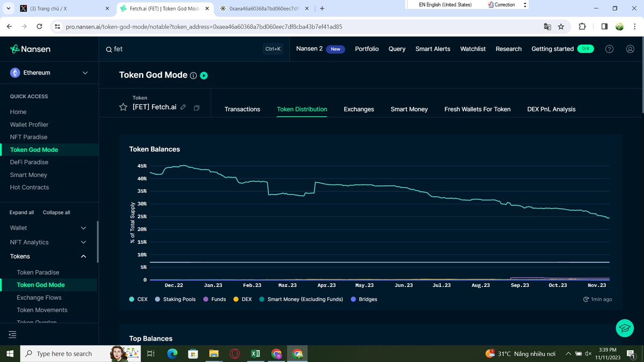Toggle Bridges legend series
The height and width of the screenshot is (362, 644).
pos(363,299)
